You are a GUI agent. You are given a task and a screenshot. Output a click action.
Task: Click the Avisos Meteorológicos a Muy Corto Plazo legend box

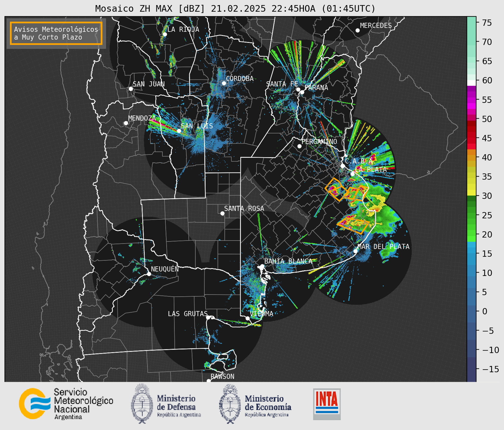(x=56, y=33)
